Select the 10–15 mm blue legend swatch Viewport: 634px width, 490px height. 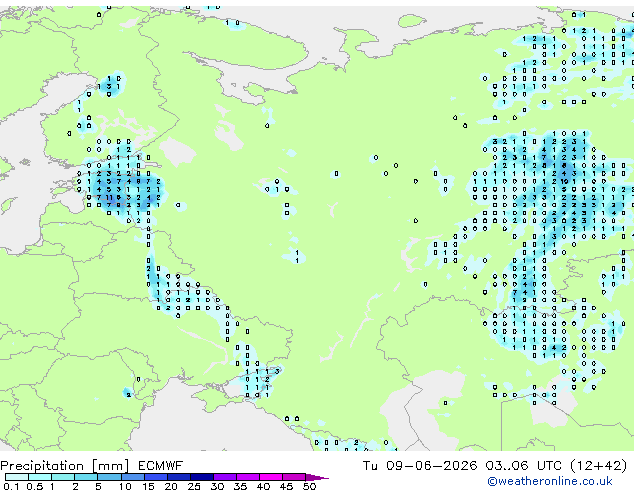point(133,477)
